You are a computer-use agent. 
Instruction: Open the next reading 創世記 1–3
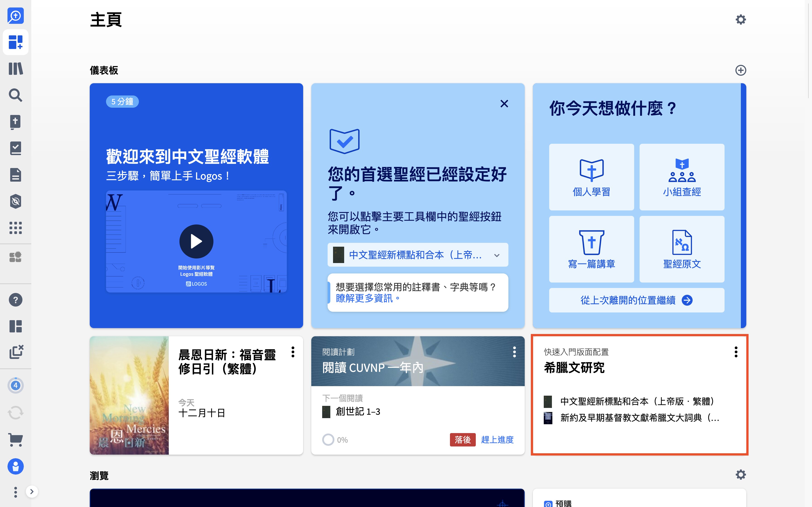[x=358, y=412]
